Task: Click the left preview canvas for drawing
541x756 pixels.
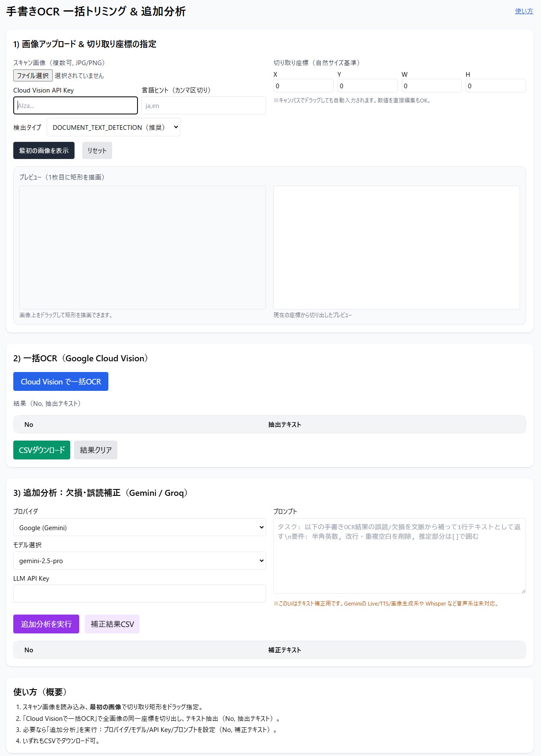Action: pos(143,247)
